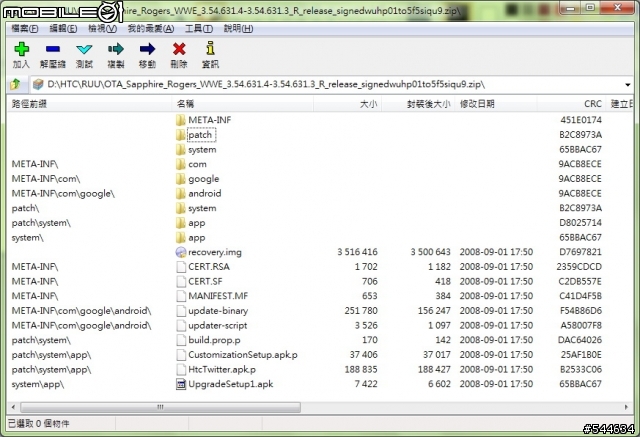Sort by the CRC column header

coord(571,104)
